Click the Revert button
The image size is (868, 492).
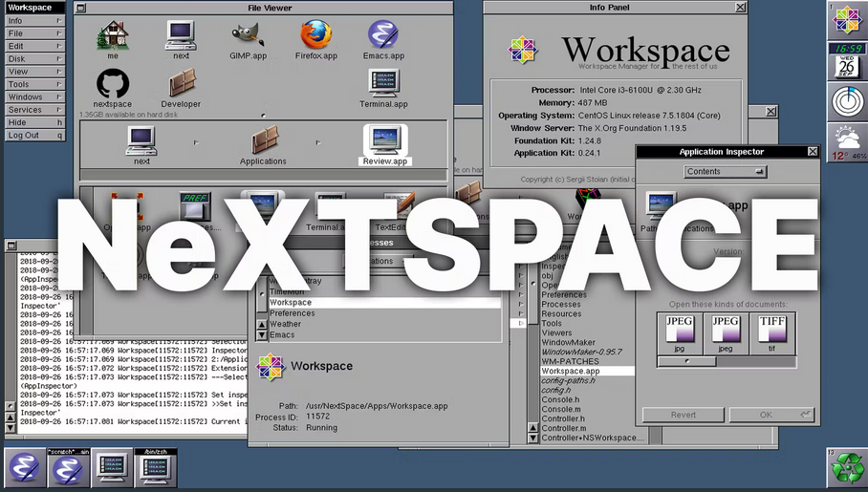click(x=683, y=415)
